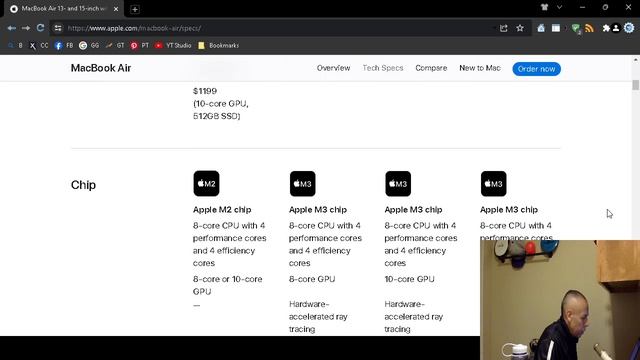Image resolution: width=640 pixels, height=360 pixels.
Task: Click the 8-core or 10-core GPU text
Action: pos(227,285)
